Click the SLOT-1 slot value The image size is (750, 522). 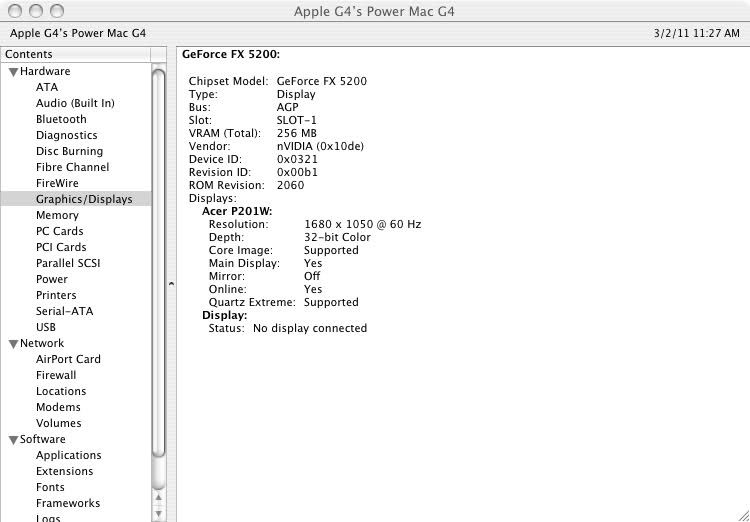click(297, 121)
